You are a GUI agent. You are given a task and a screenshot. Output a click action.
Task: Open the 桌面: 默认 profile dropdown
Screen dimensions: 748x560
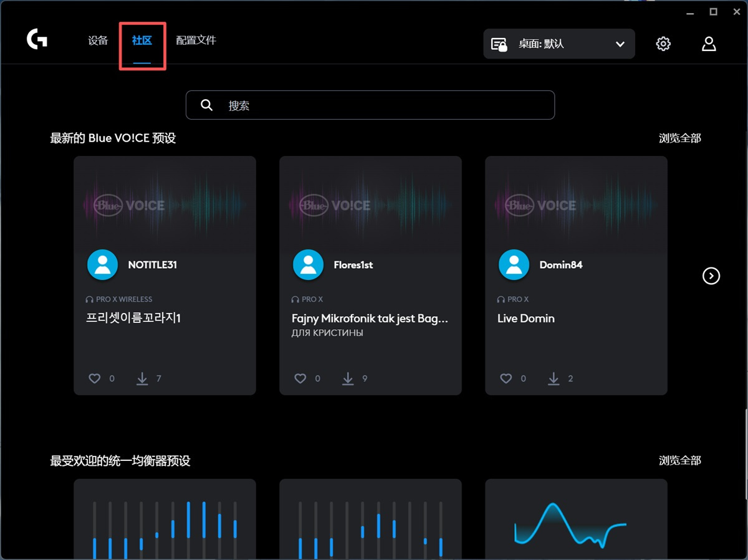click(558, 44)
